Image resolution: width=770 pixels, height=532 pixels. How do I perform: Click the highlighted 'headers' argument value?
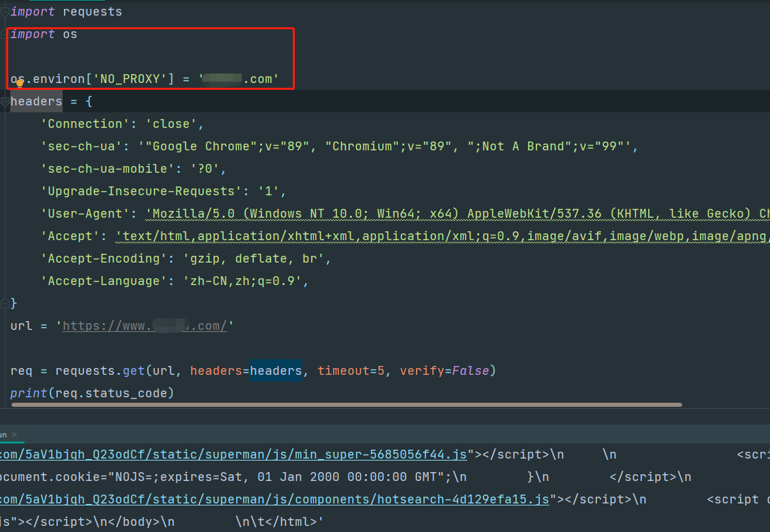tap(276, 371)
